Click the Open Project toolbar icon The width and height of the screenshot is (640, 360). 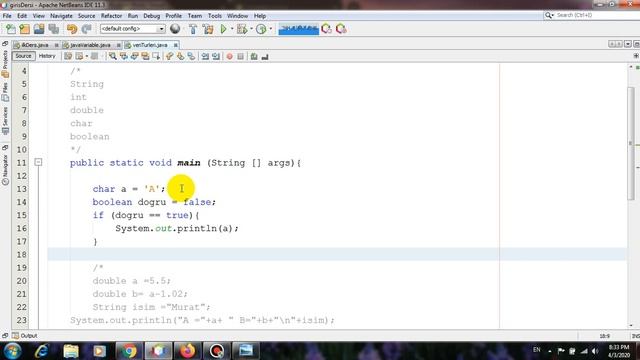[x=39, y=29]
